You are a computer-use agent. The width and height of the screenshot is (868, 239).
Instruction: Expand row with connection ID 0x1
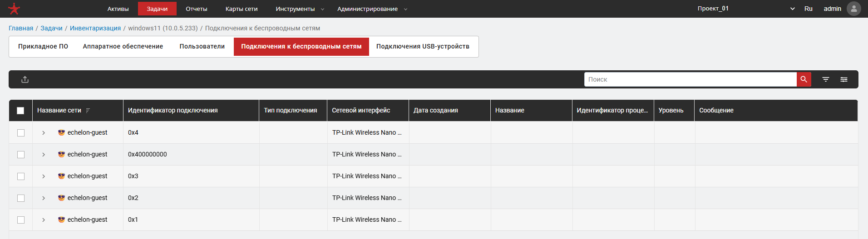[x=44, y=220]
